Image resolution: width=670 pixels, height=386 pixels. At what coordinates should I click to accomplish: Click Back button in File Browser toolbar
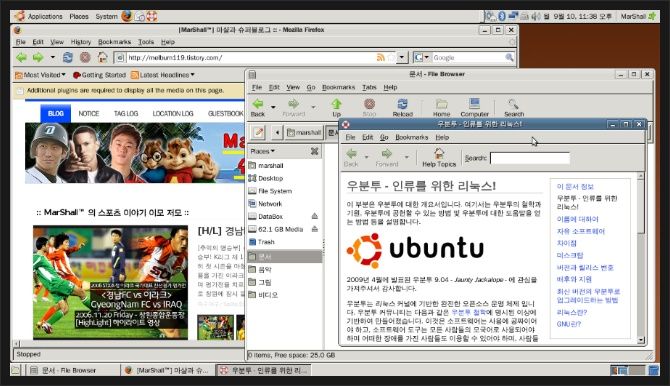click(x=258, y=108)
